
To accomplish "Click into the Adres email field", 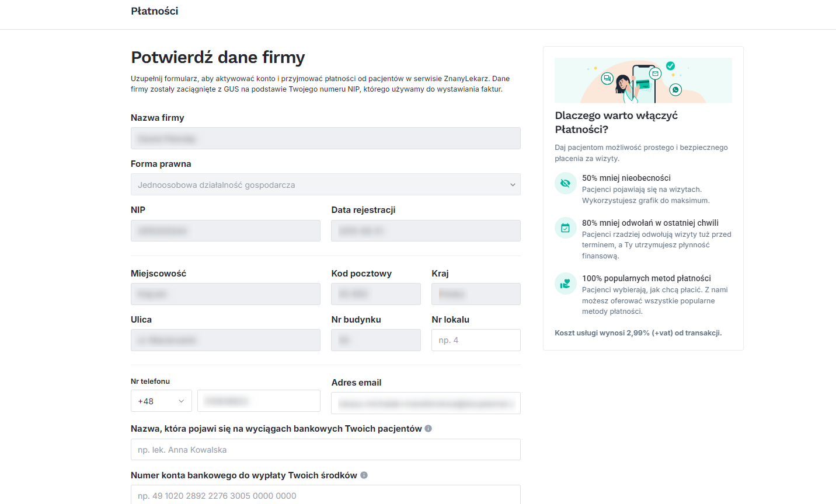I will pyautogui.click(x=426, y=403).
